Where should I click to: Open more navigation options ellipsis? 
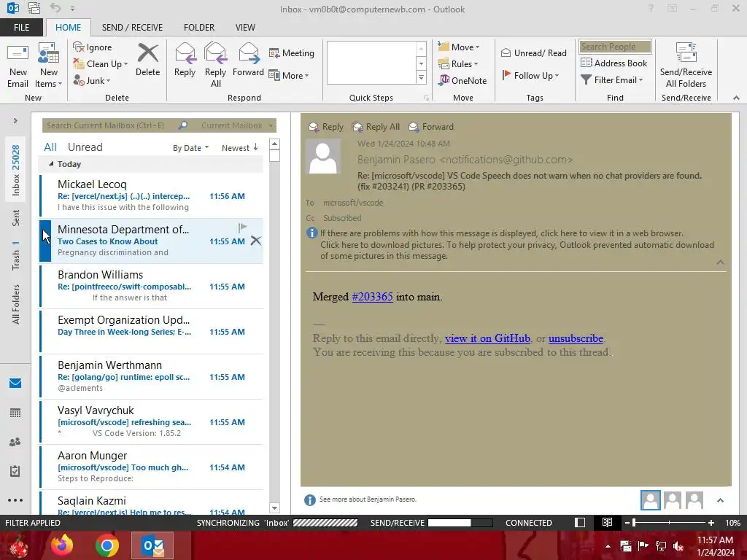coord(15,500)
